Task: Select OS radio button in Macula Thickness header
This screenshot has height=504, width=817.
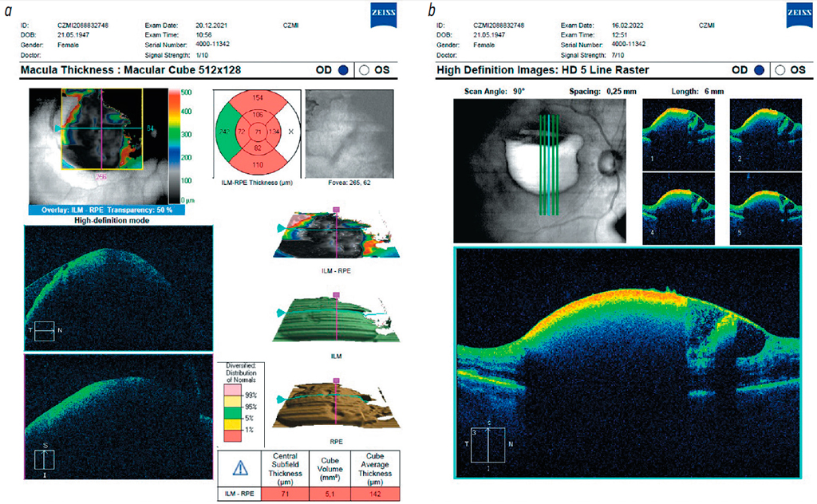Action: (365, 70)
